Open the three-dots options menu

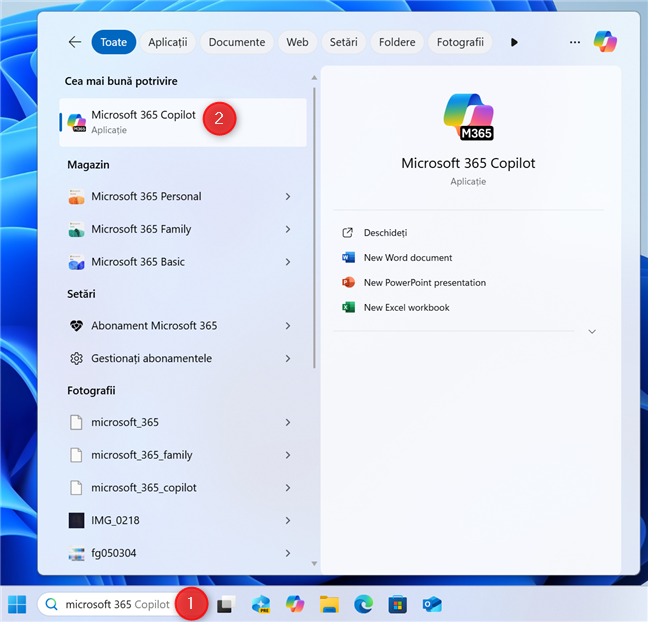575,42
